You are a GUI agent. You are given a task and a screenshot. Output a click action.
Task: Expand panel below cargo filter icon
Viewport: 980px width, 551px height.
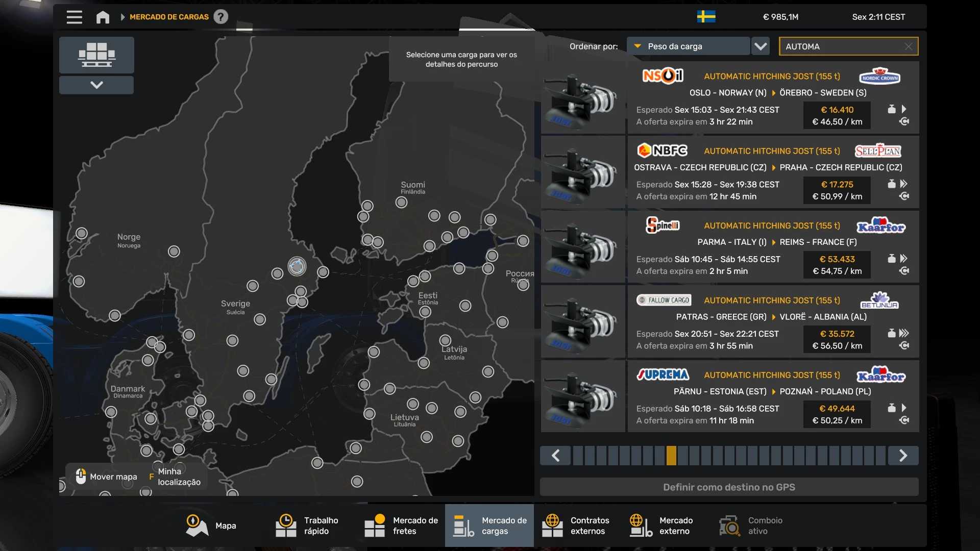tap(96, 85)
